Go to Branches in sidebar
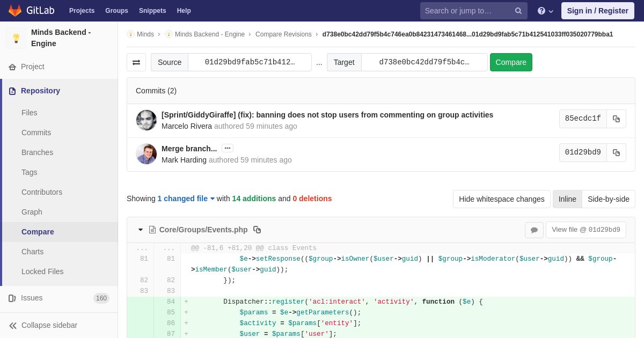644x338 pixels. 37,152
